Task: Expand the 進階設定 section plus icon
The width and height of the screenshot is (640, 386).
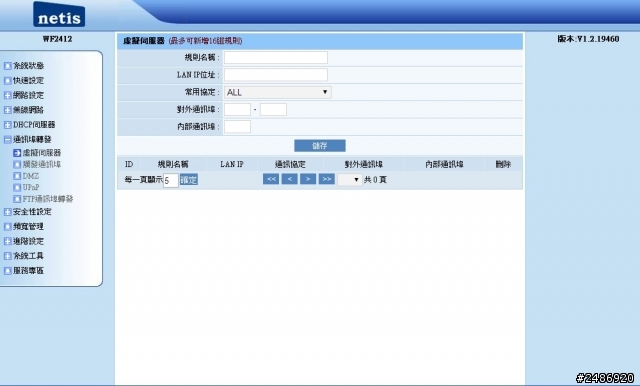Action: click(x=7, y=241)
